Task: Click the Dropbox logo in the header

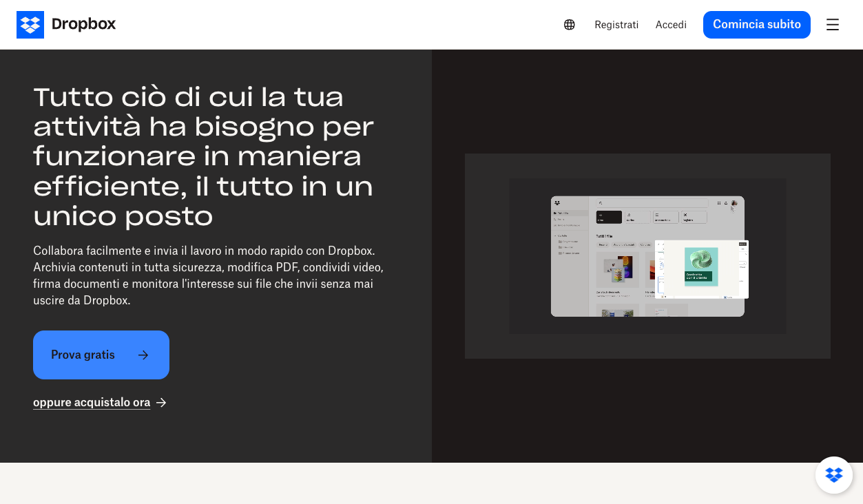Action: coord(66,25)
